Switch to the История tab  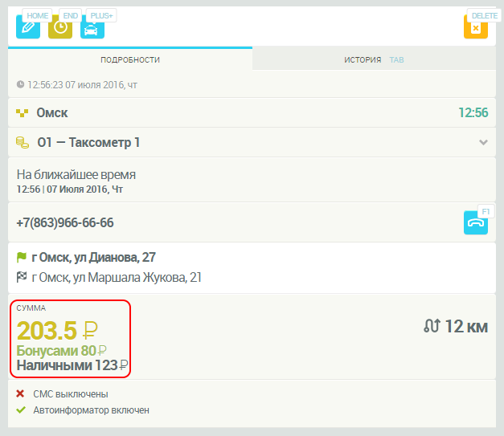click(x=363, y=60)
